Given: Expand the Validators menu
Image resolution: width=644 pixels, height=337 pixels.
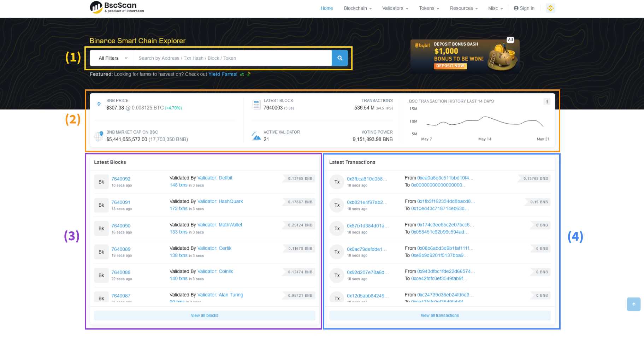Looking at the screenshot, I should pyautogui.click(x=395, y=8).
